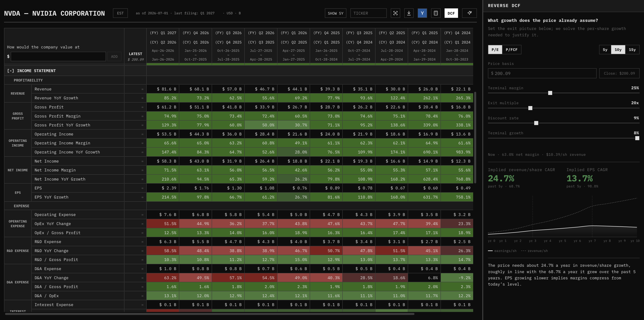Click the Terminal margin slider handle
Screen dimensions: 644x320
tap(550, 93)
